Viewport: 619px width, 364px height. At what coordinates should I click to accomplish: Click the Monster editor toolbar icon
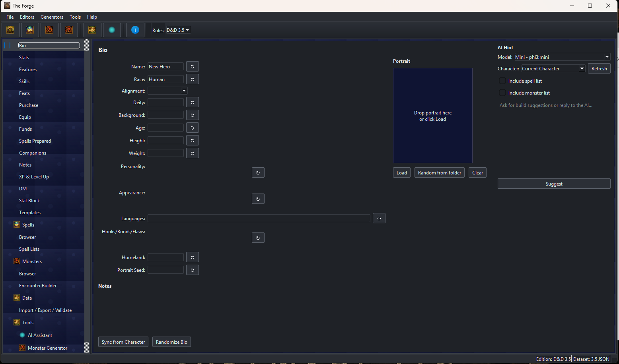tap(49, 30)
